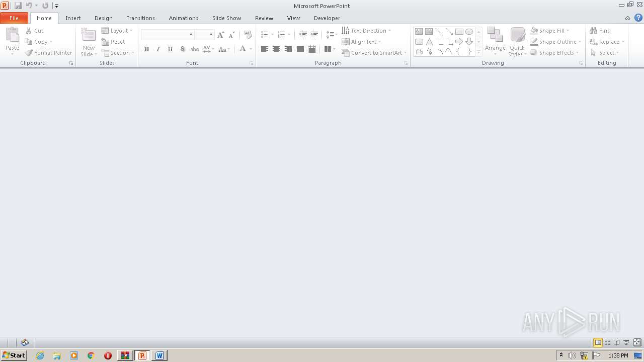The width and height of the screenshot is (644, 362).
Task: Start Slide Show from status bar
Action: point(626,342)
